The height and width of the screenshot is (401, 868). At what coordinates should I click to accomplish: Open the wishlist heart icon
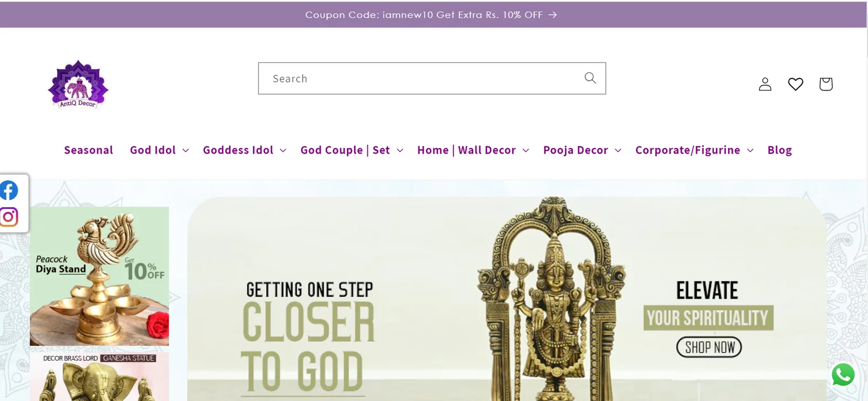click(795, 84)
